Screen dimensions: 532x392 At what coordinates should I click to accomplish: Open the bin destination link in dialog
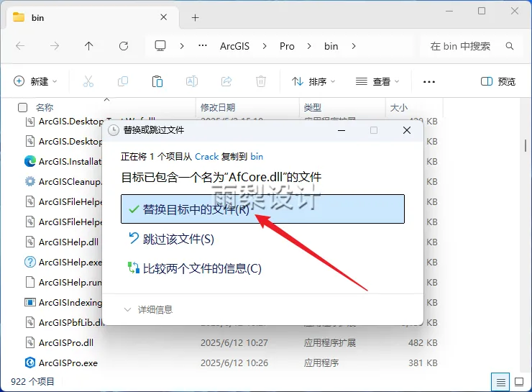point(257,157)
